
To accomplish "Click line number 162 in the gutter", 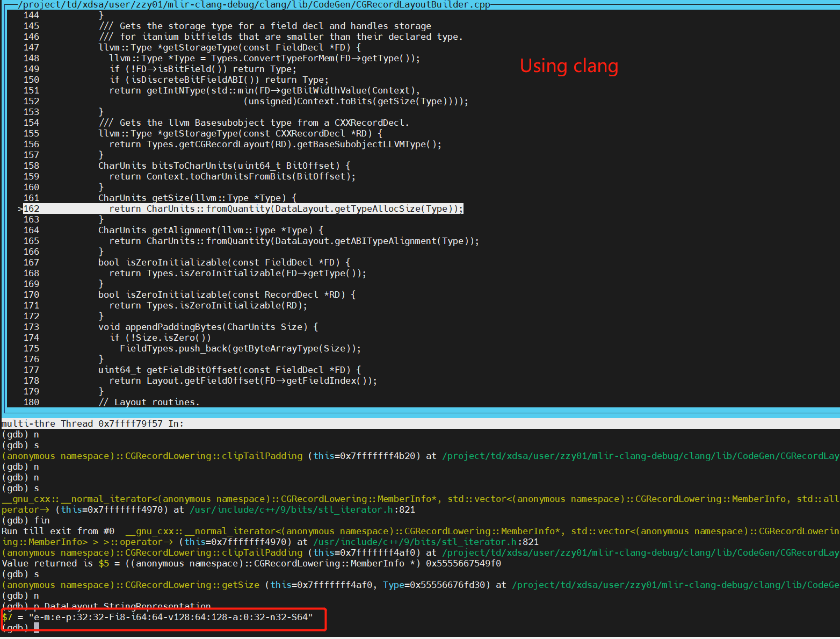I will (x=31, y=209).
